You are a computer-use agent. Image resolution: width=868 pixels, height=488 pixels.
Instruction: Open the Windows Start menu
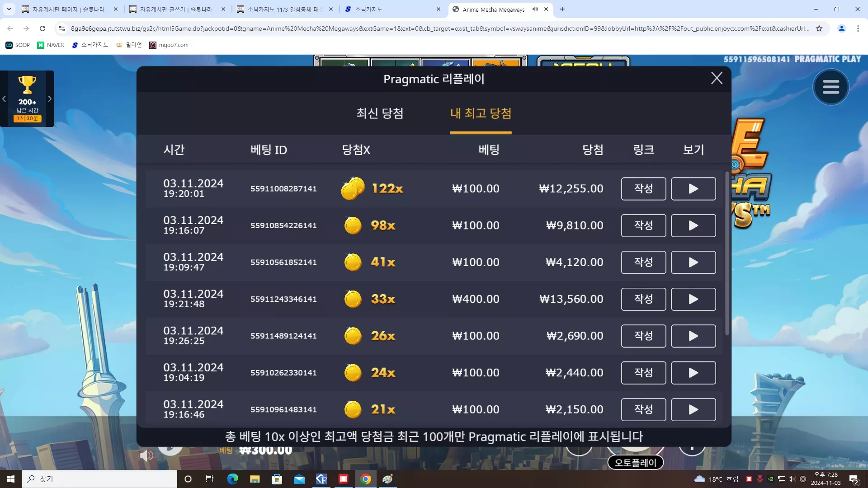pyautogui.click(x=11, y=479)
